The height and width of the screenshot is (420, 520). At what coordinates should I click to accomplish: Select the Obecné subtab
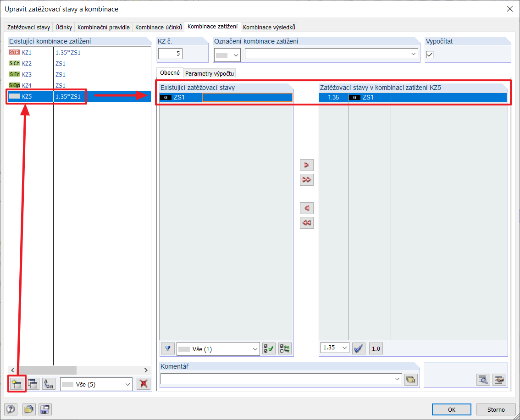tap(170, 72)
